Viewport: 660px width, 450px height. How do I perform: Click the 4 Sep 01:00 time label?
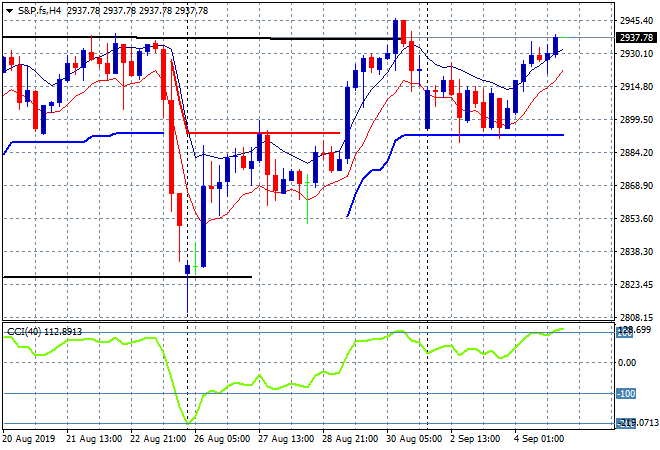539,439
